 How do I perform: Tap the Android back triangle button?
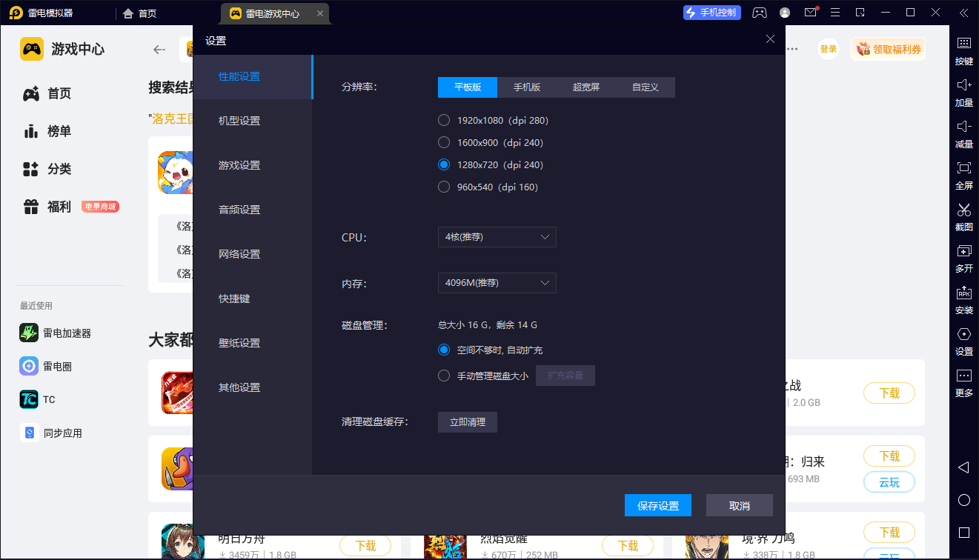[x=963, y=467]
